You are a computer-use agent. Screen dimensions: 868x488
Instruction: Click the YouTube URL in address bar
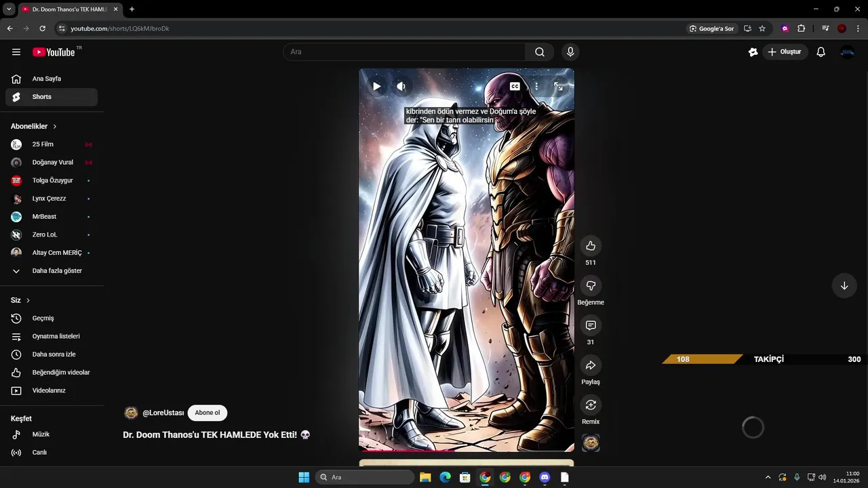pyautogui.click(x=120, y=28)
